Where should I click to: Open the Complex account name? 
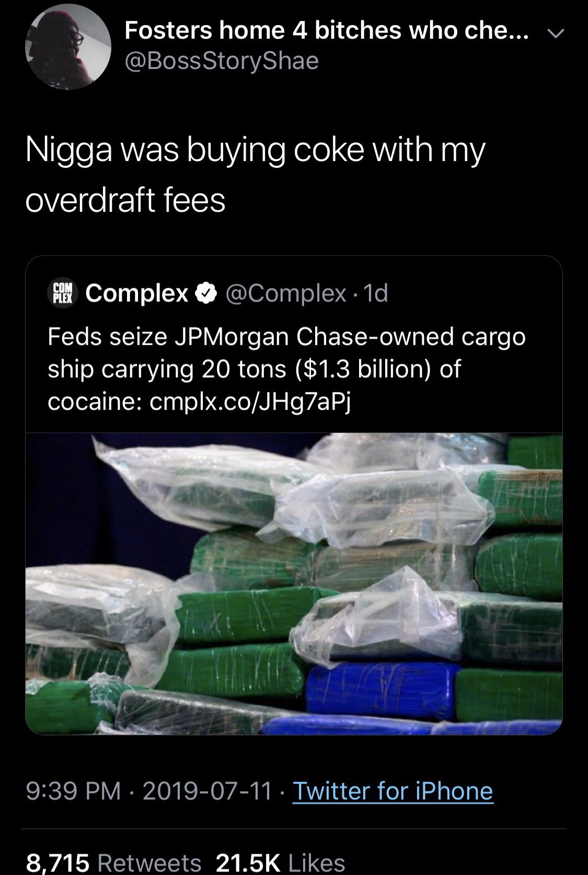pyautogui.click(x=137, y=294)
